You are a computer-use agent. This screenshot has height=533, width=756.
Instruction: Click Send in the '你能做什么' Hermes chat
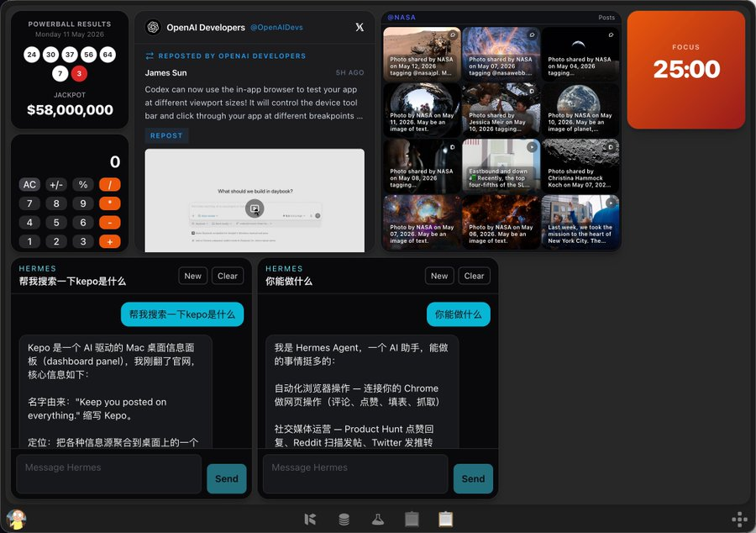(473, 478)
